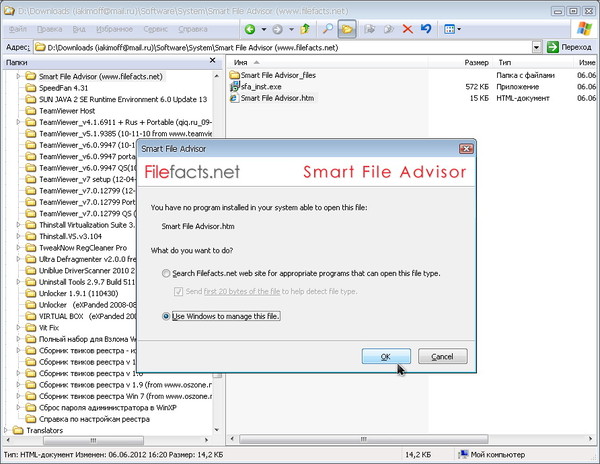This screenshot has width=600, height=464.
Task: Click the sfa_inst.exe application icon
Action: pos(234,86)
